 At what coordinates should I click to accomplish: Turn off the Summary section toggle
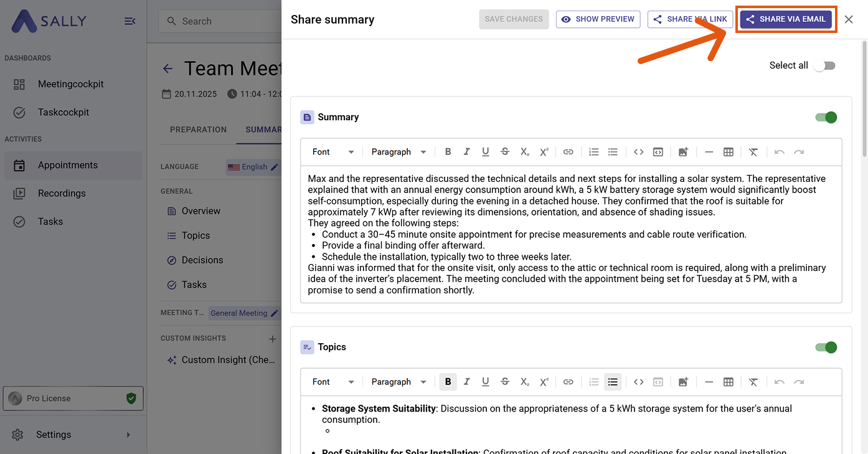[x=826, y=117]
